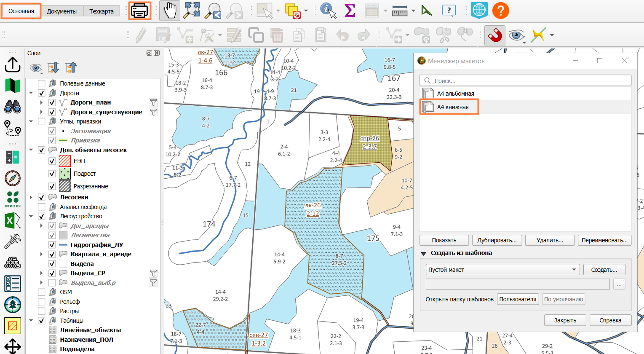The width and height of the screenshot is (644, 354).
Task: Click the move layer down arrow in Слои panel
Action: pyautogui.click(x=53, y=67)
